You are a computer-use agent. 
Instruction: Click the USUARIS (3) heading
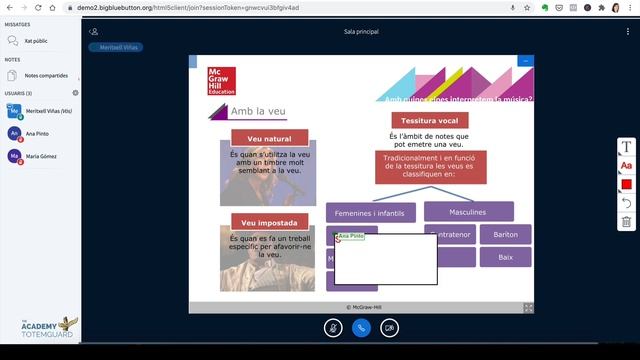(18, 93)
